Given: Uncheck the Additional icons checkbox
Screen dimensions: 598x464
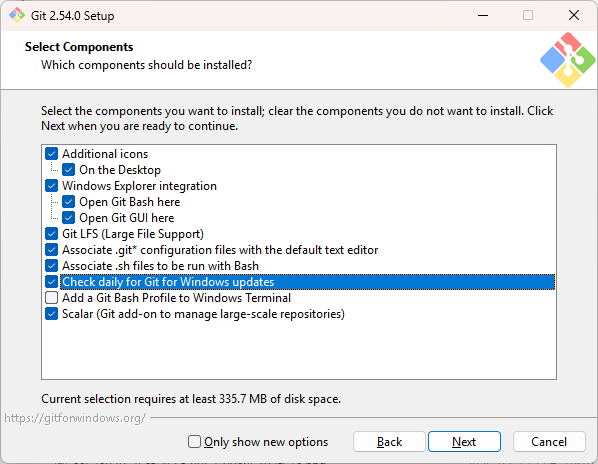Looking at the screenshot, I should [x=51, y=154].
